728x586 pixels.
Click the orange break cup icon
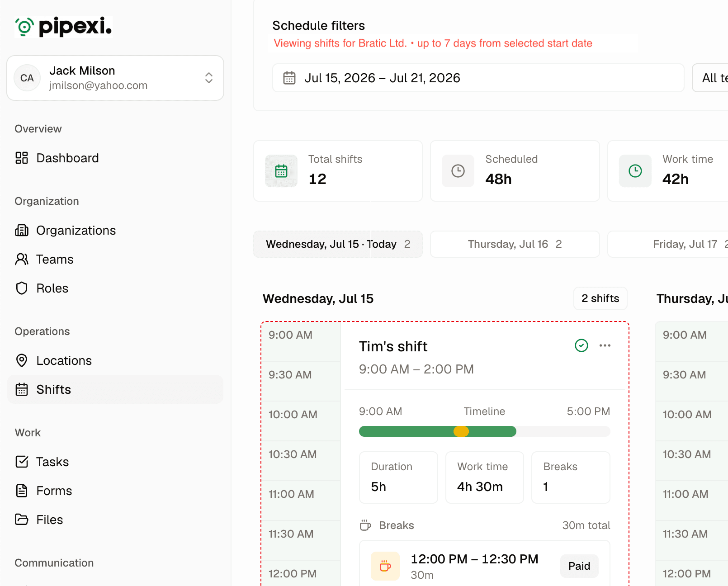(385, 566)
